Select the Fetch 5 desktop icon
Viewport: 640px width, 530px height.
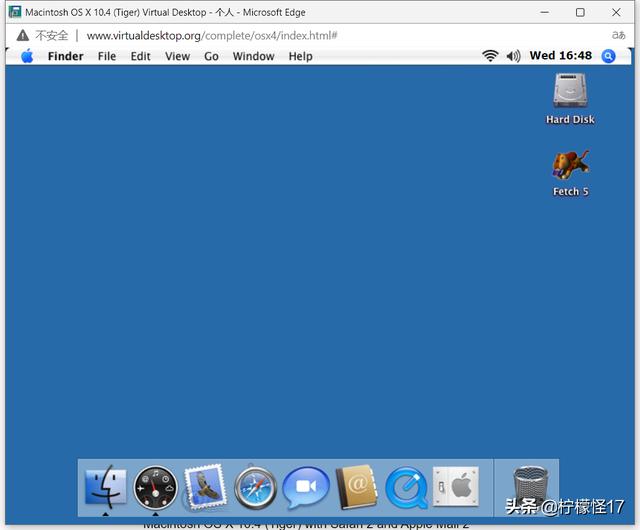coord(570,166)
